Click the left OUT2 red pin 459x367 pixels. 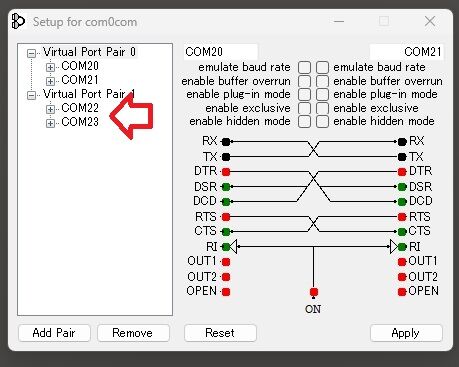click(x=226, y=277)
